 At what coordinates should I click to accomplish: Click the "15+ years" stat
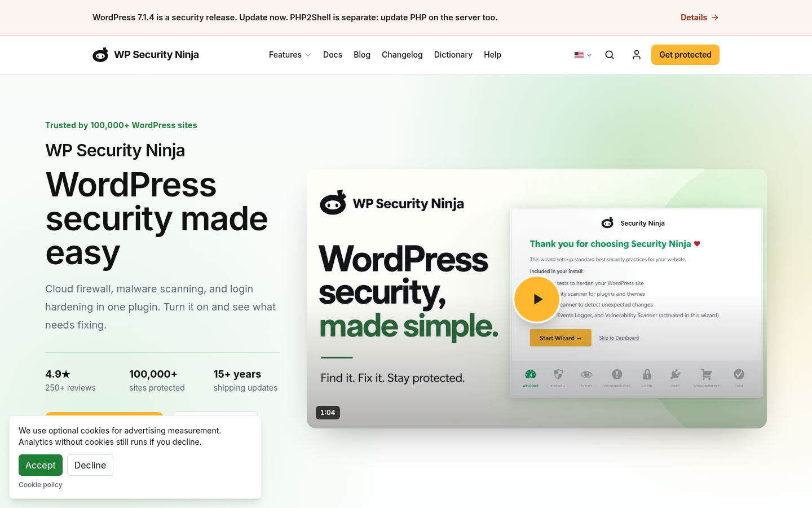click(237, 374)
